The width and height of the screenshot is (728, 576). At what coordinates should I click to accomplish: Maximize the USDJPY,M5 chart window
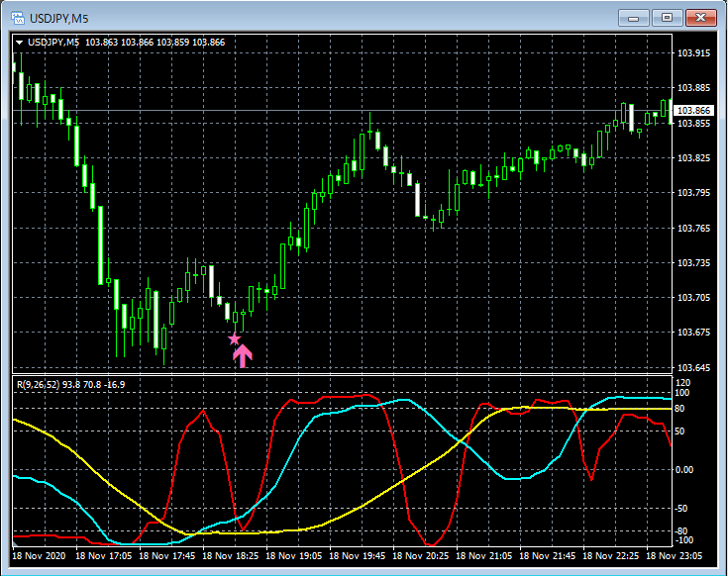pyautogui.click(x=667, y=17)
